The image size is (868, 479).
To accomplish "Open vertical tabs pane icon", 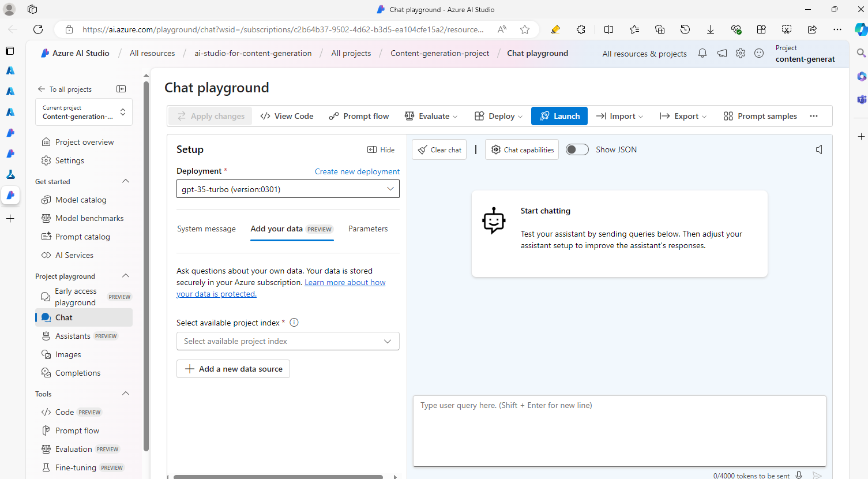I will [10, 51].
